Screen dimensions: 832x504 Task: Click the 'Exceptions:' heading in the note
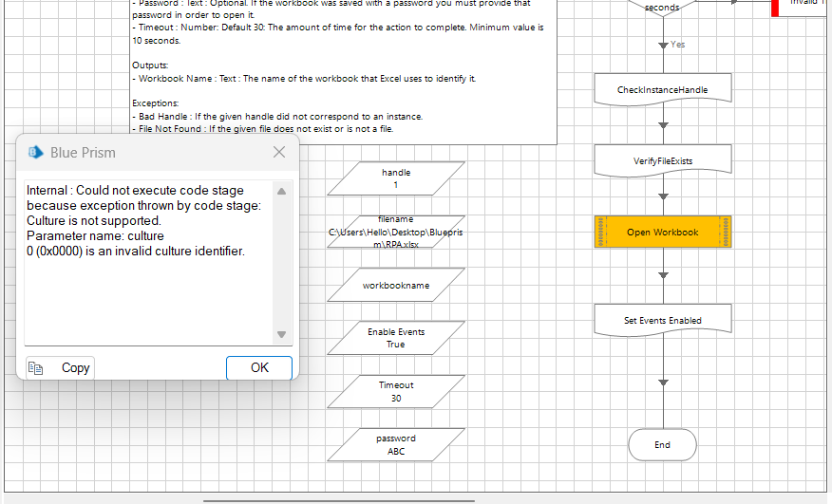tap(156, 103)
